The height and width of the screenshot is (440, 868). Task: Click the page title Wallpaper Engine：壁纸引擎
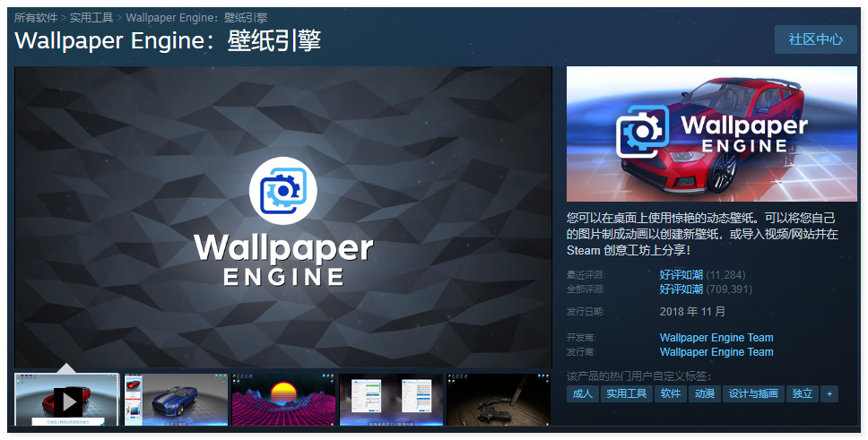[168, 41]
